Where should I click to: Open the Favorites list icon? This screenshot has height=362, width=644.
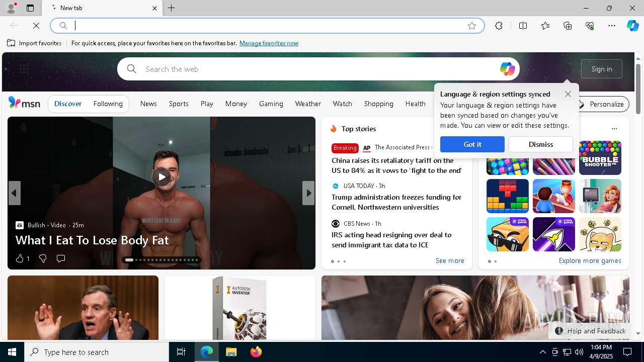click(545, 26)
